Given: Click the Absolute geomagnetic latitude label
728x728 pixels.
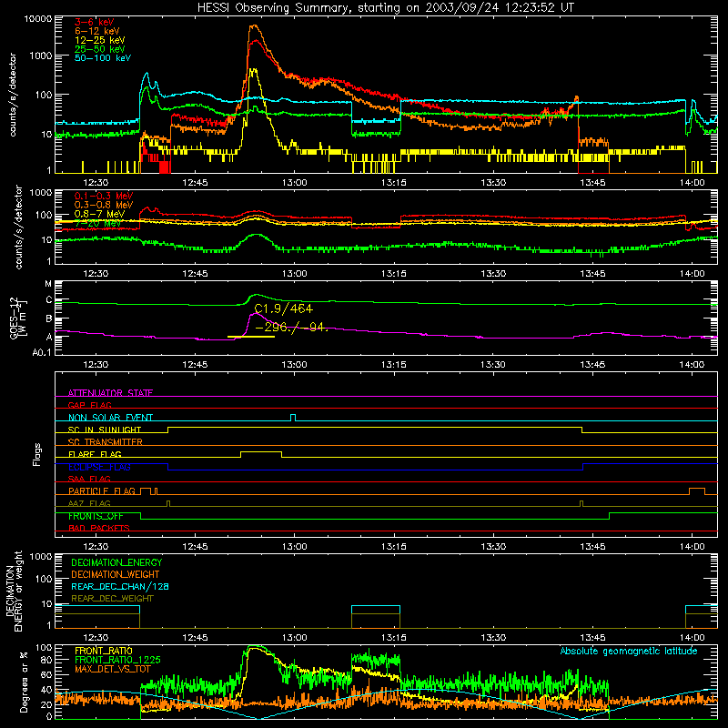Looking at the screenshot, I should pyautogui.click(x=629, y=651).
